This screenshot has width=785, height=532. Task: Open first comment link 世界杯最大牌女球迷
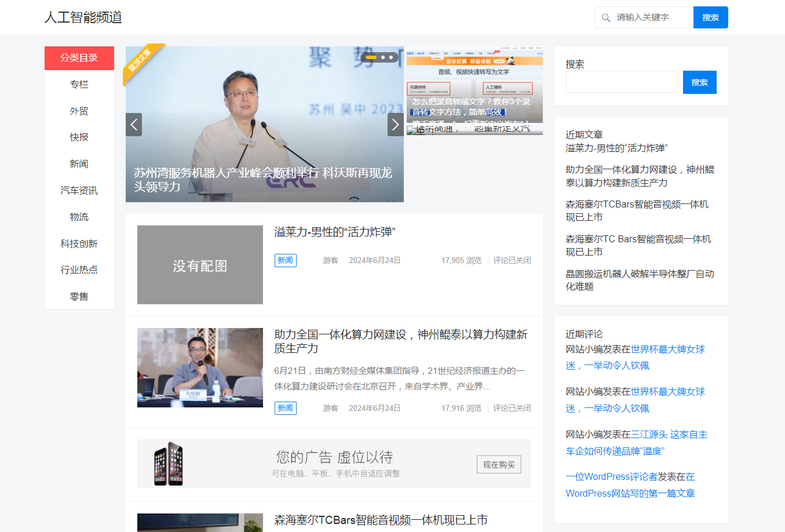click(636, 358)
